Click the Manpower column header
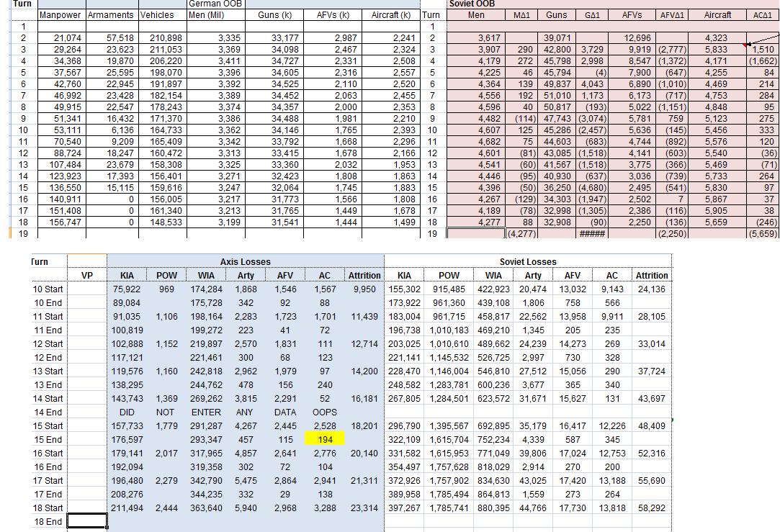This screenshot has height=532, width=780. [x=62, y=15]
